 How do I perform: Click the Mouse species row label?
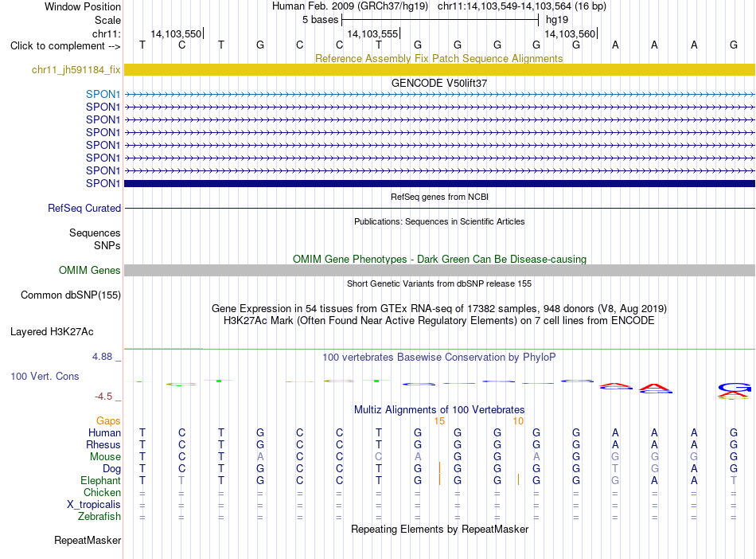pyautogui.click(x=105, y=456)
